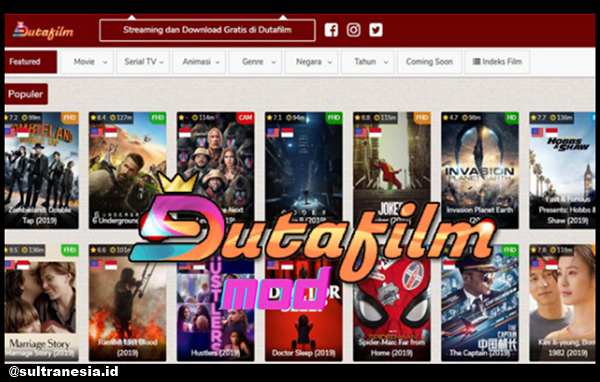Click the US flag on Joker poster

[x=361, y=133]
